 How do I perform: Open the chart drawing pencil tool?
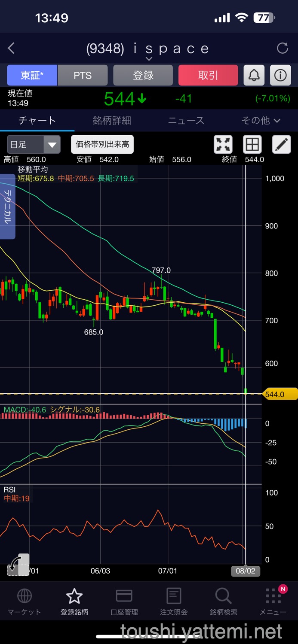click(282, 145)
